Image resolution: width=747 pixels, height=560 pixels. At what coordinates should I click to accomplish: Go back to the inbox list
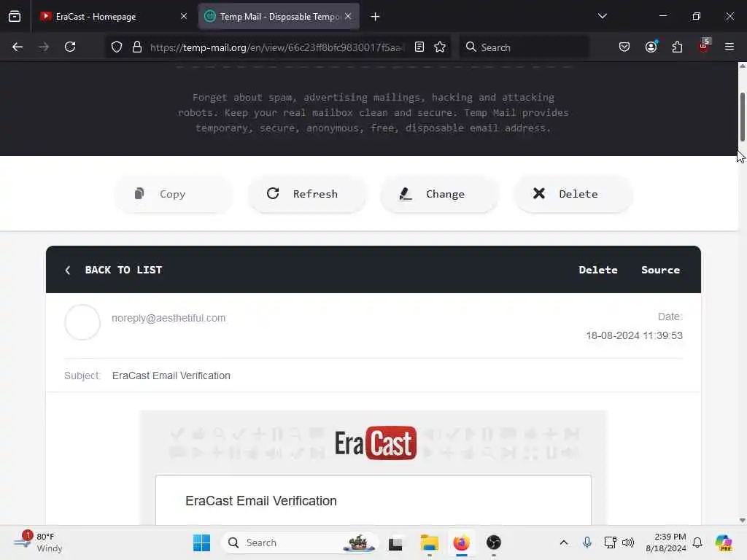tap(123, 270)
